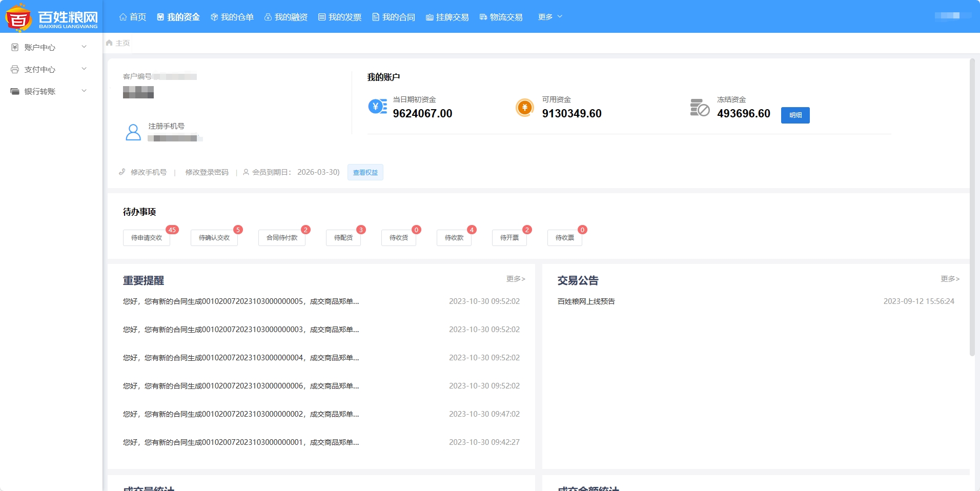Click the 银行转账 card icon
Viewport: 980px width, 491px height.
click(15, 91)
